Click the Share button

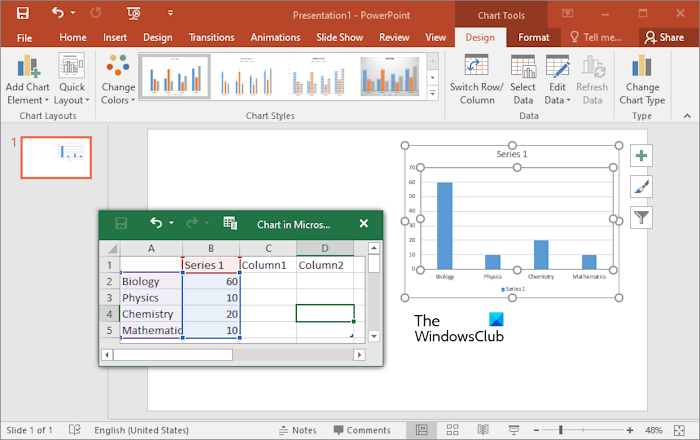665,37
